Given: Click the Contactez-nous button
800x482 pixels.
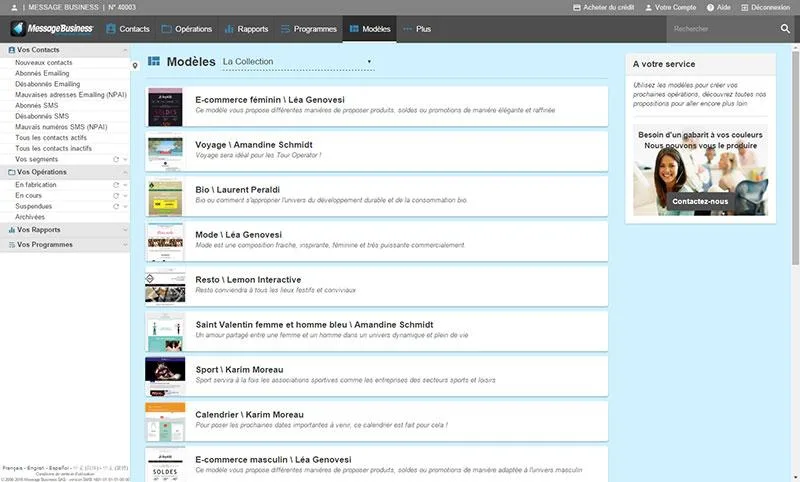Looking at the screenshot, I should (700, 201).
